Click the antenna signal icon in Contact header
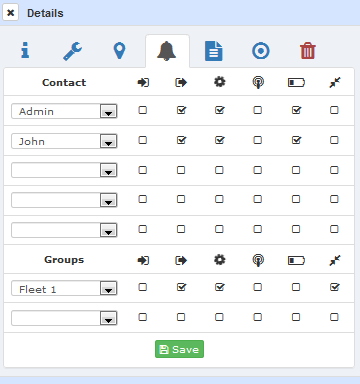This screenshot has height=384, width=360. pos(258,82)
